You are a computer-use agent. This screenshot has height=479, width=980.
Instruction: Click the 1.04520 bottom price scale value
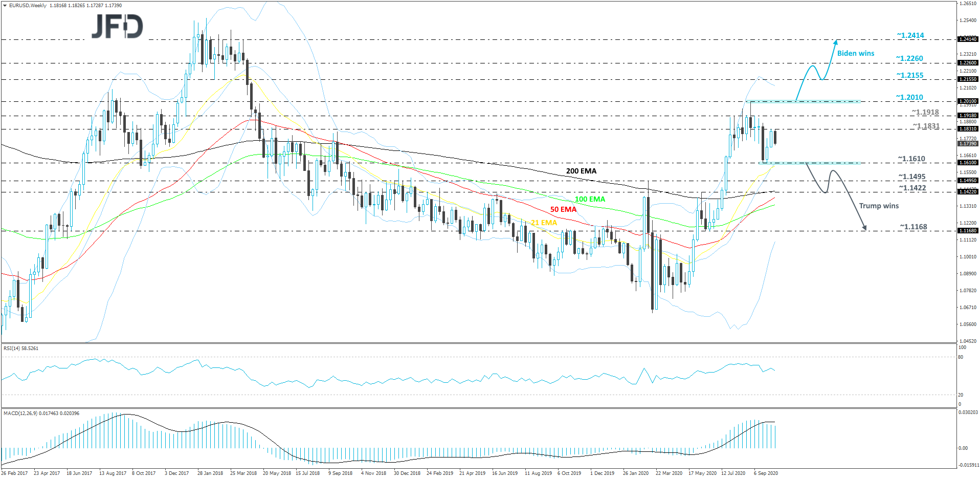[968, 341]
